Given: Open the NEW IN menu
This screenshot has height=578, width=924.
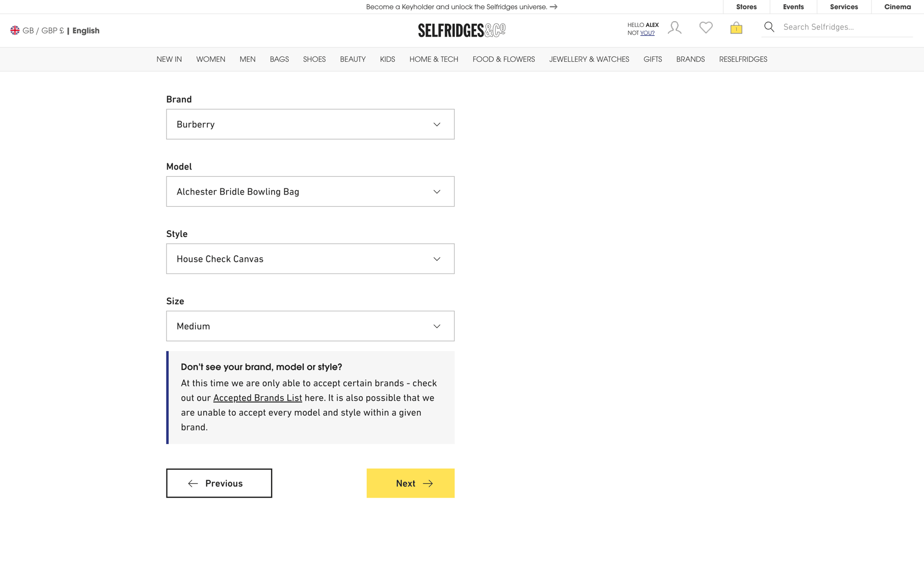Looking at the screenshot, I should [x=169, y=59].
